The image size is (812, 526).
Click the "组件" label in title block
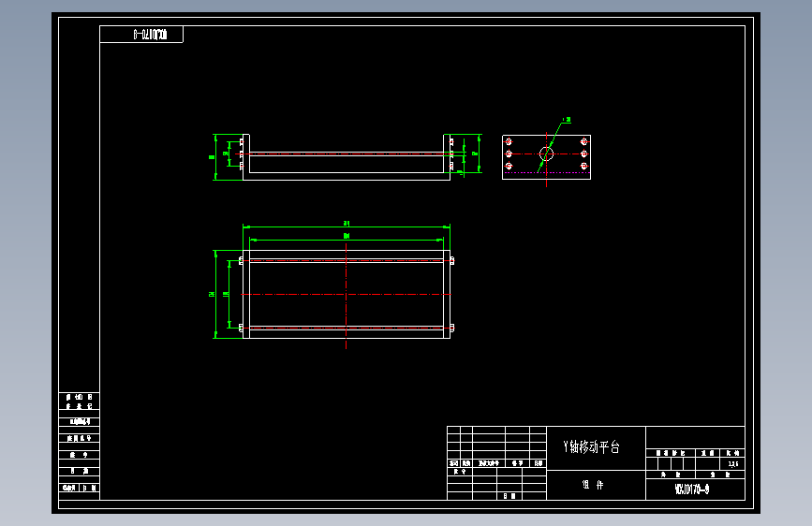click(593, 485)
